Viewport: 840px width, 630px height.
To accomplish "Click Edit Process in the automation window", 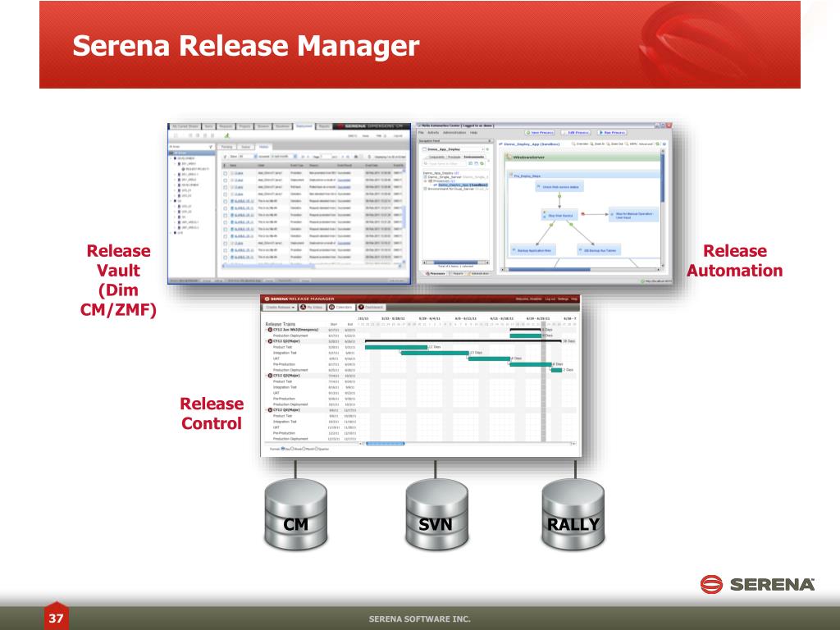I will (576, 132).
